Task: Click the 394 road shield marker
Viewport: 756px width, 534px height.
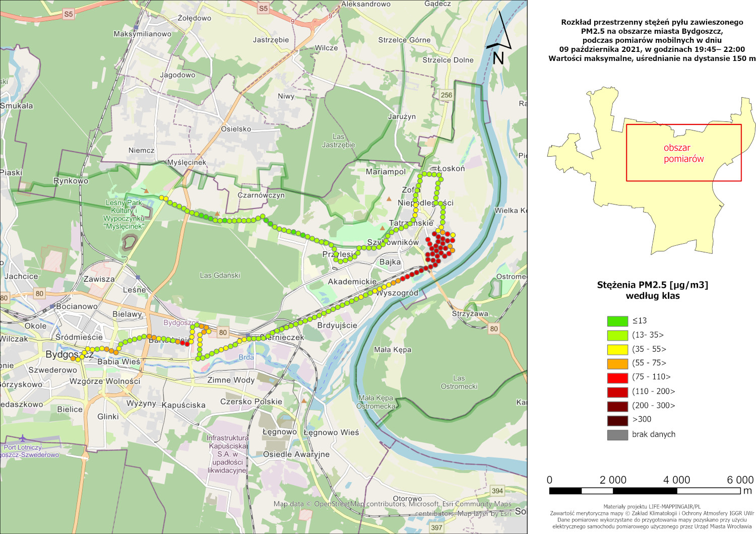Action: [x=497, y=491]
